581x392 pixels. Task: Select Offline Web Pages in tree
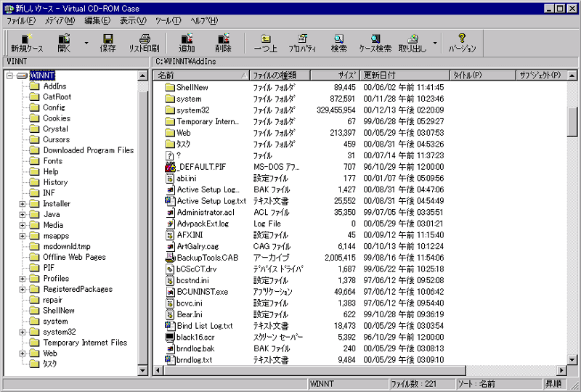tap(74, 257)
